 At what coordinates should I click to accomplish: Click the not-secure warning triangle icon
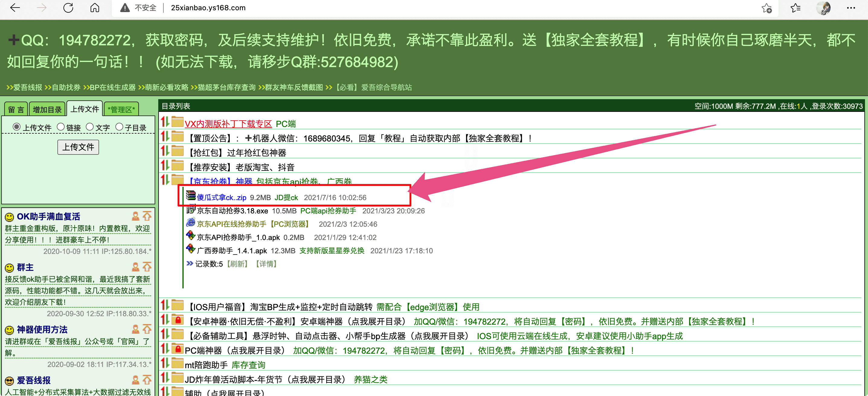125,8
